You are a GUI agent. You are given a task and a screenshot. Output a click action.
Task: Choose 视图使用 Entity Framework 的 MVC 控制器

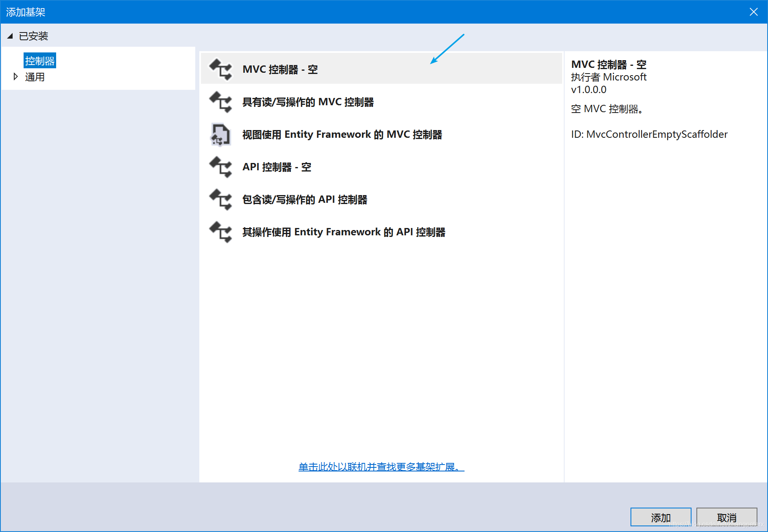(x=381, y=134)
